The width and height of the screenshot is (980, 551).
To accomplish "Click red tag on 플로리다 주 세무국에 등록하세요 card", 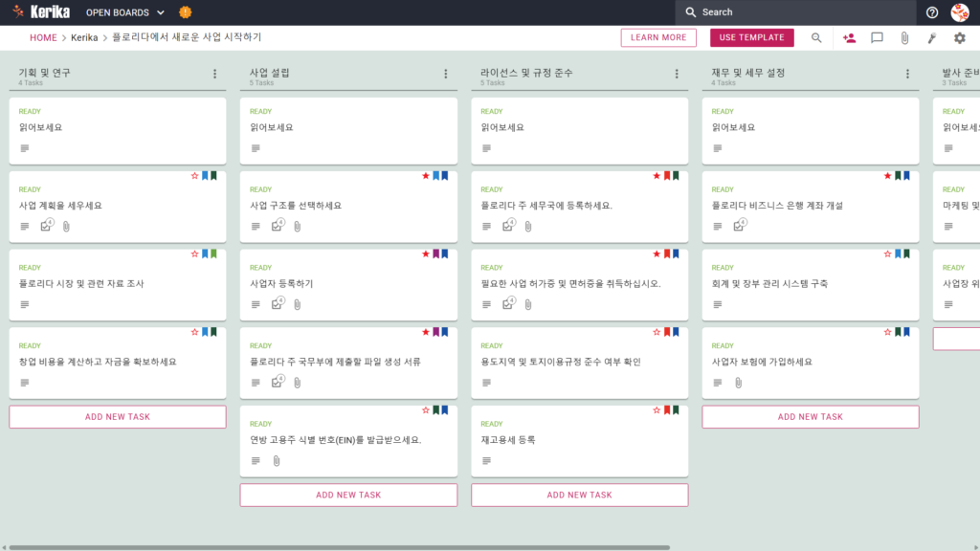I will point(667,176).
